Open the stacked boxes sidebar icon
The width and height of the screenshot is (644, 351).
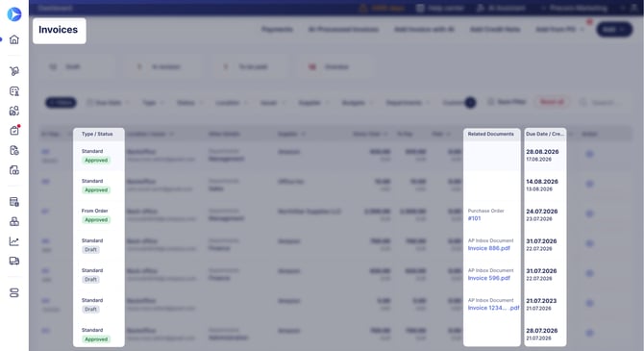pyautogui.click(x=14, y=221)
